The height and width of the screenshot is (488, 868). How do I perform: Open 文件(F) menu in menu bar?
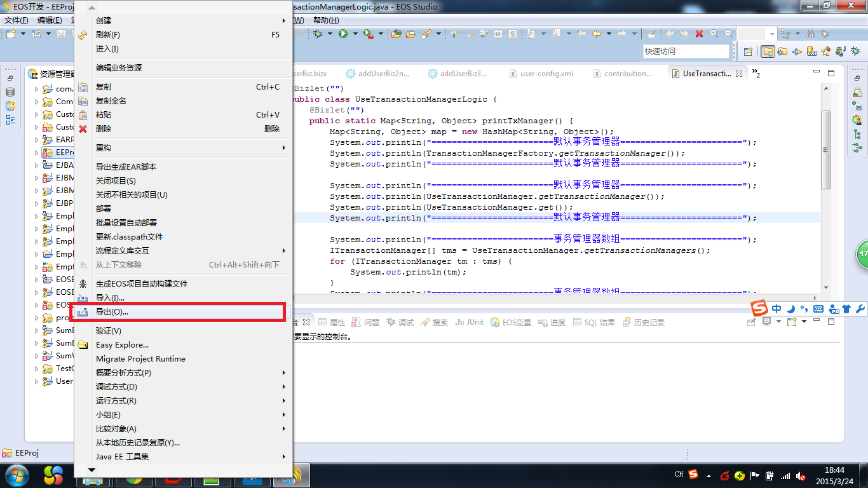16,20
